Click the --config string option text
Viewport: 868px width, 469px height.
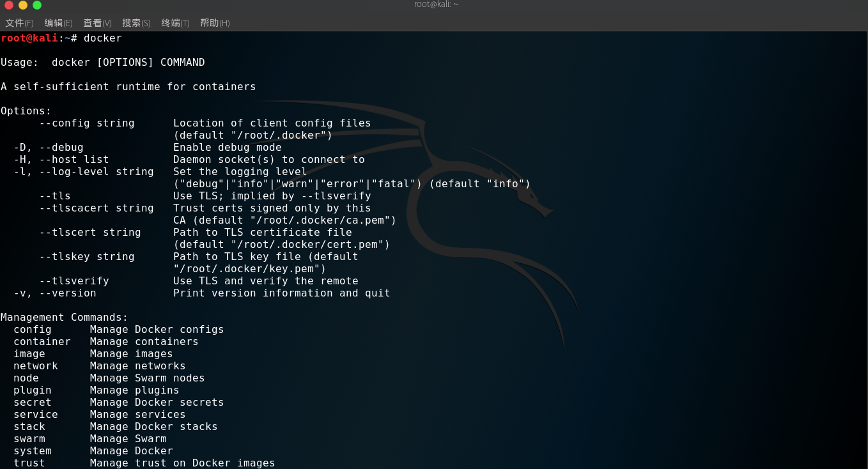tap(86, 123)
